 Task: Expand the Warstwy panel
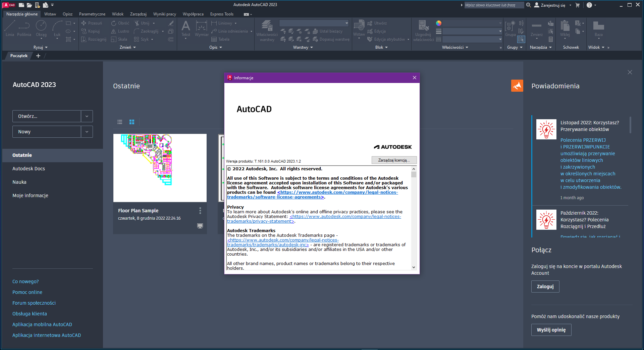coord(303,47)
